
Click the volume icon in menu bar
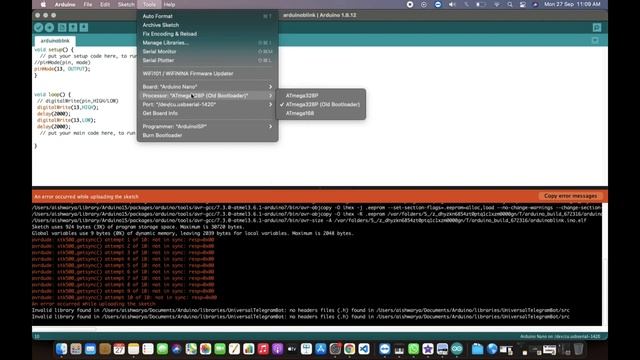(452, 4)
